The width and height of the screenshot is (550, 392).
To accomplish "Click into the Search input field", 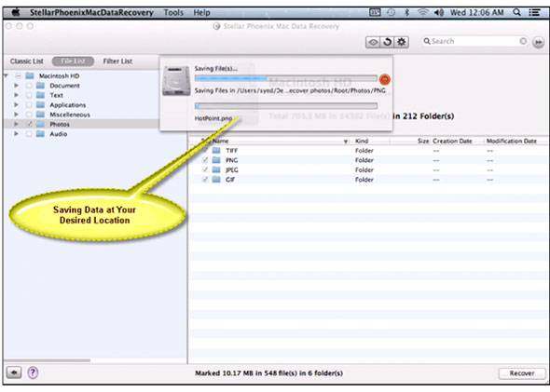I will click(475, 41).
